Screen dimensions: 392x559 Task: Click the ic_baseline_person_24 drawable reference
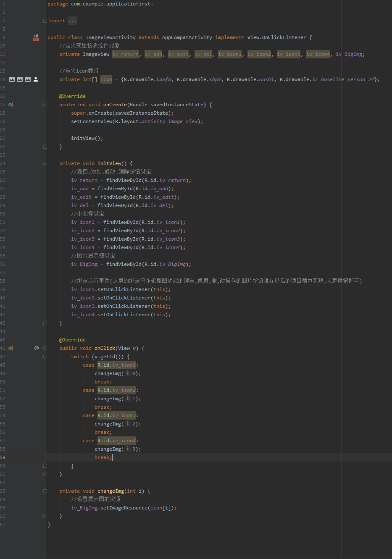pos(343,79)
